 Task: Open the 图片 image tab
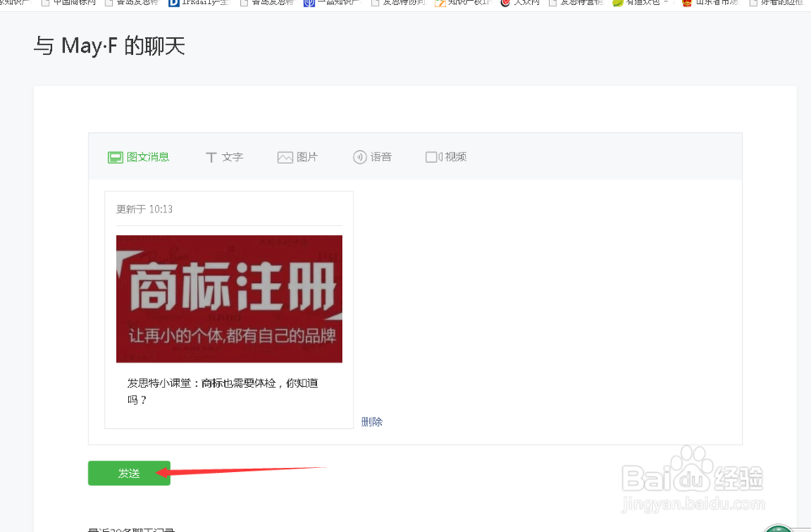pyautogui.click(x=298, y=157)
